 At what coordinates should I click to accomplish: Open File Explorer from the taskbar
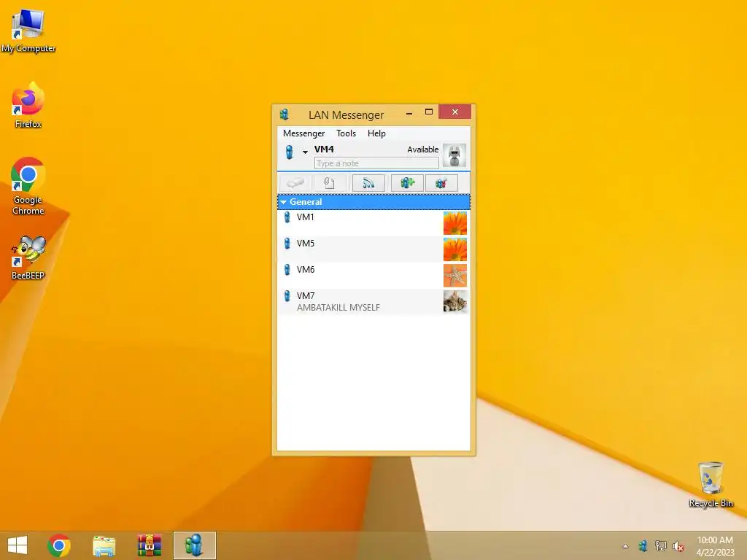(x=104, y=545)
